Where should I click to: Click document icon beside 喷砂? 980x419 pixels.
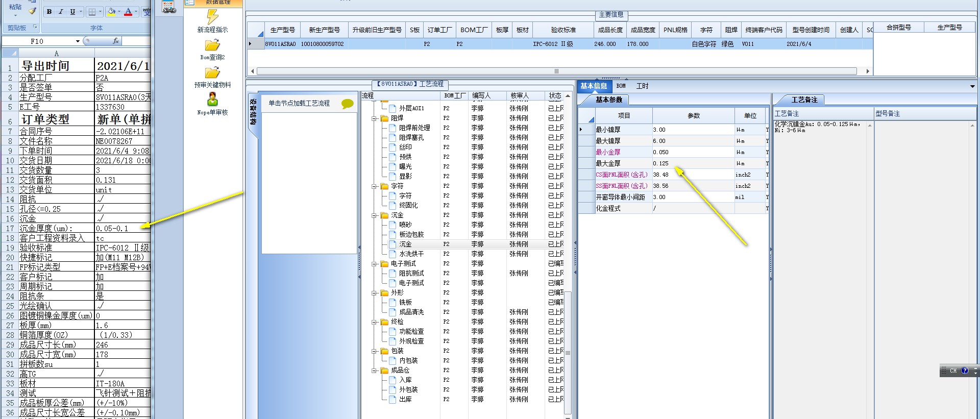coord(393,225)
